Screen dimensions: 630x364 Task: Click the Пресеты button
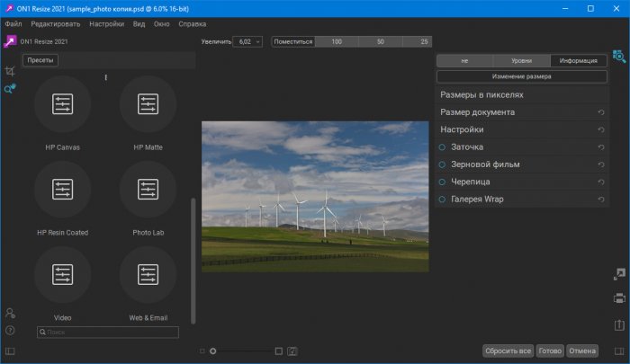[x=40, y=60]
